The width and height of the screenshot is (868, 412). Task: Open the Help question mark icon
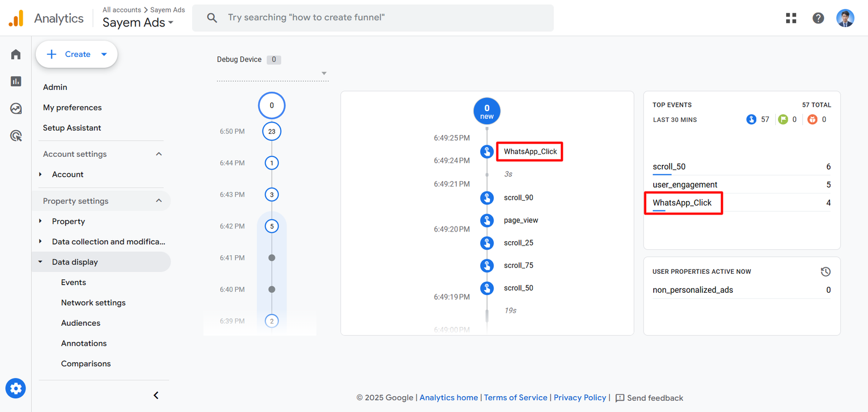[818, 18]
